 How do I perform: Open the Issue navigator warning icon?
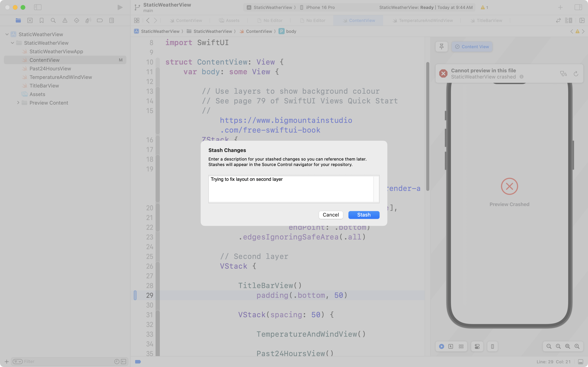pyautogui.click(x=65, y=20)
